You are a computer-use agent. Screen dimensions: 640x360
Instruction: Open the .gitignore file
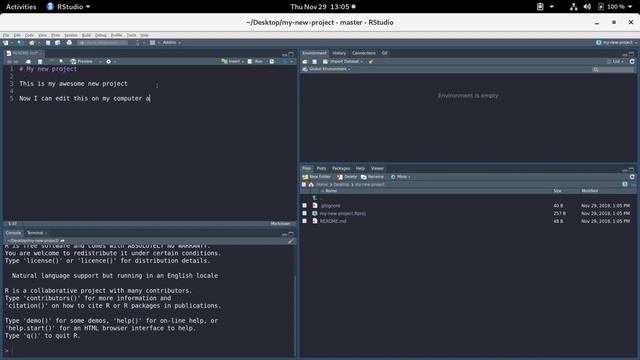pyautogui.click(x=330, y=206)
